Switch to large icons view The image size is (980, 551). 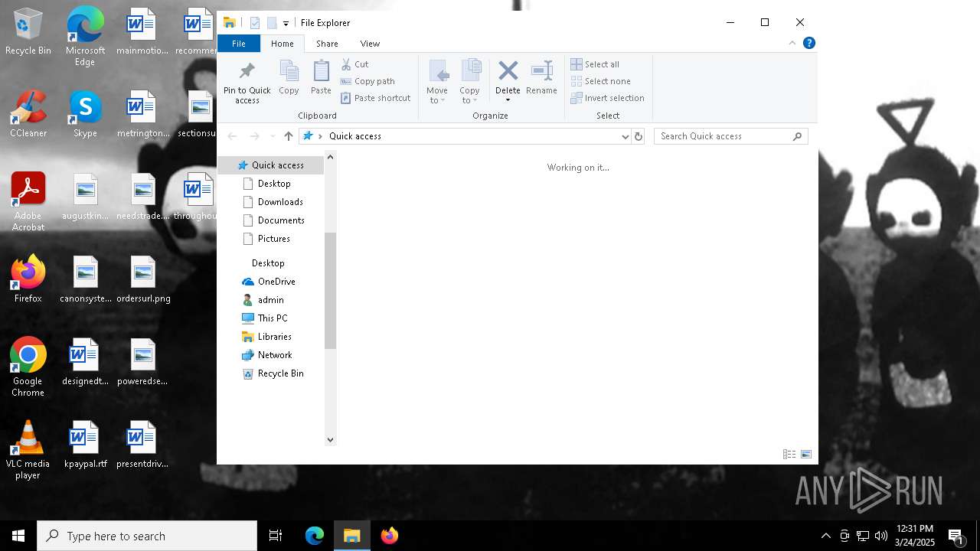[805, 454]
